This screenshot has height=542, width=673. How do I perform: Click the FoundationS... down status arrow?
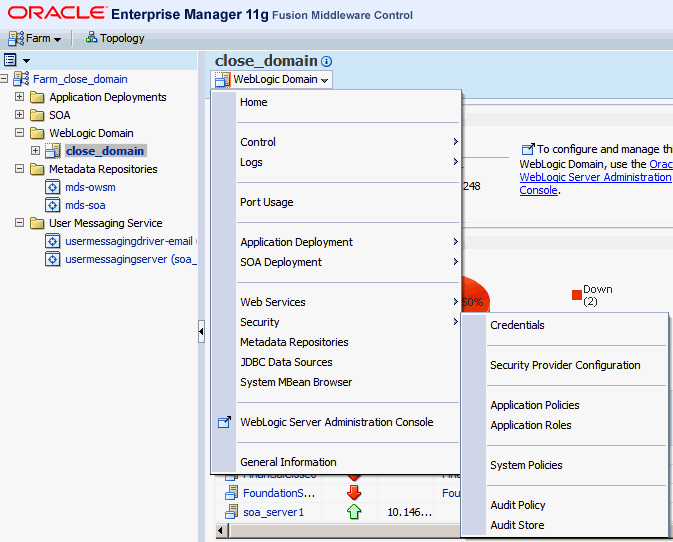point(354,493)
